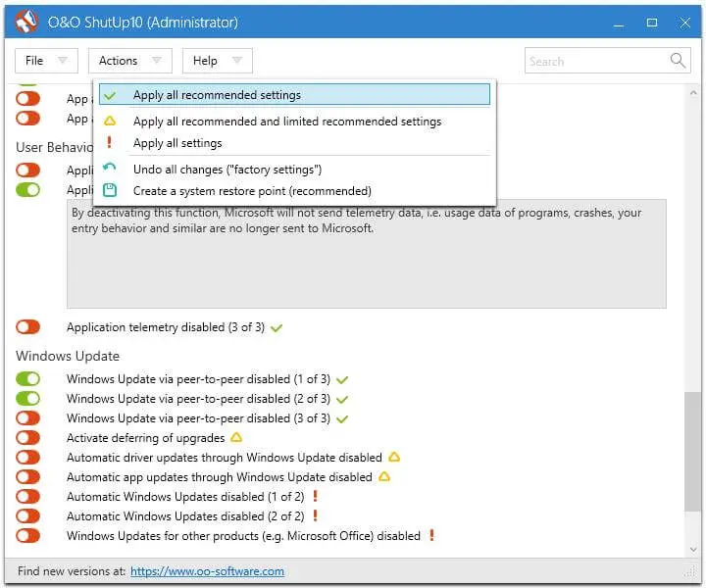706x588 pixels.
Task: Click the restore point save-disk icon
Action: (110, 190)
